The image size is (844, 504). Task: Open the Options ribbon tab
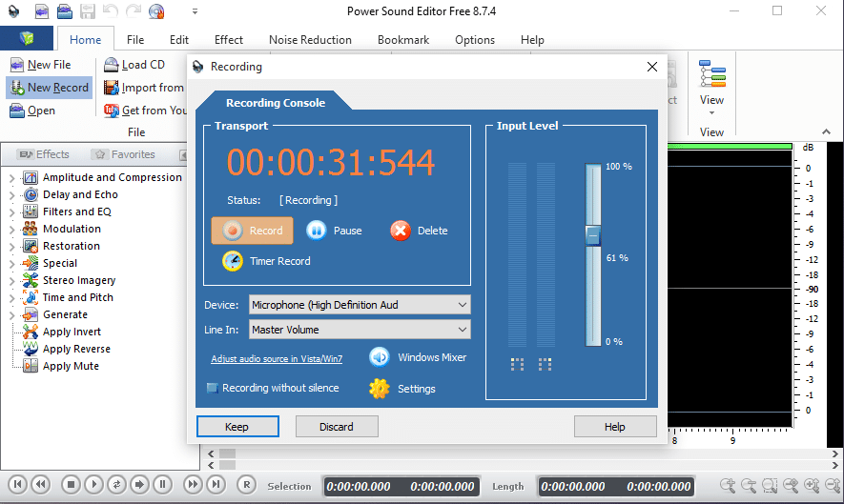(x=474, y=40)
